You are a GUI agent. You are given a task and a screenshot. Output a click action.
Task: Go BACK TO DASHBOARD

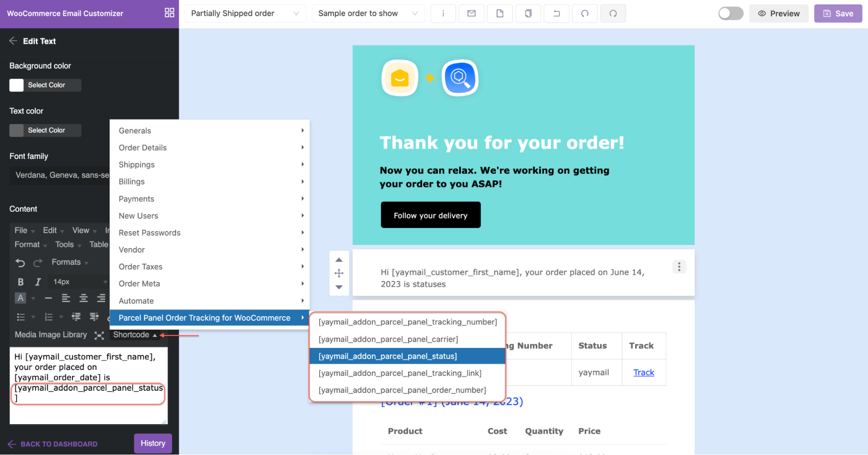(53, 444)
